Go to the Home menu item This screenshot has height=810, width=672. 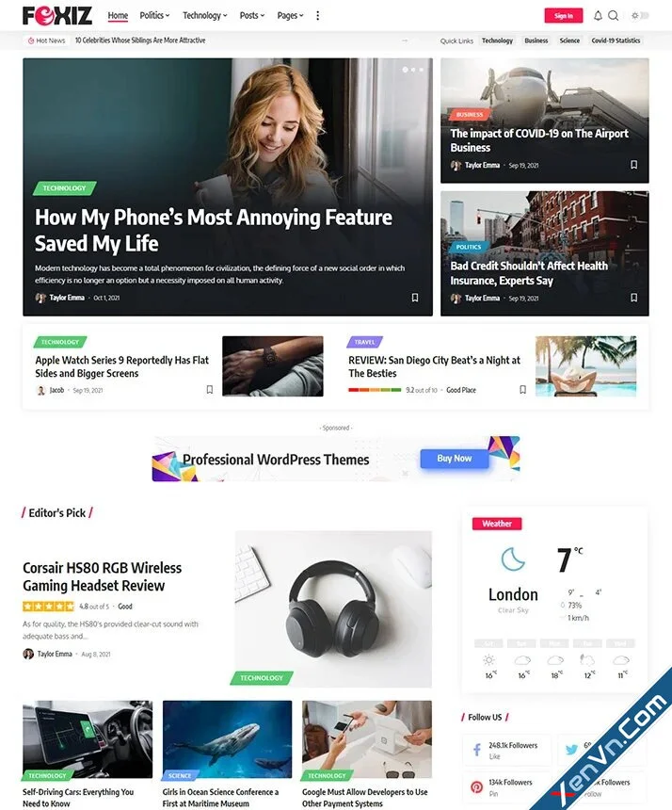click(118, 15)
